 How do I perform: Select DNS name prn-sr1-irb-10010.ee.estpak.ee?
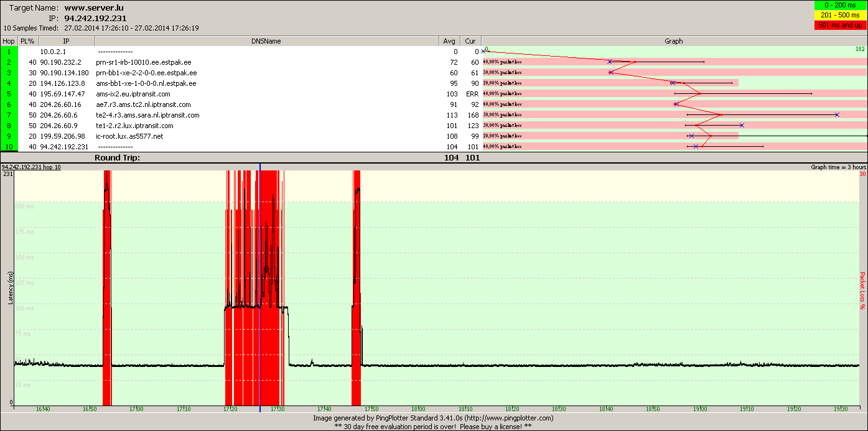(144, 62)
